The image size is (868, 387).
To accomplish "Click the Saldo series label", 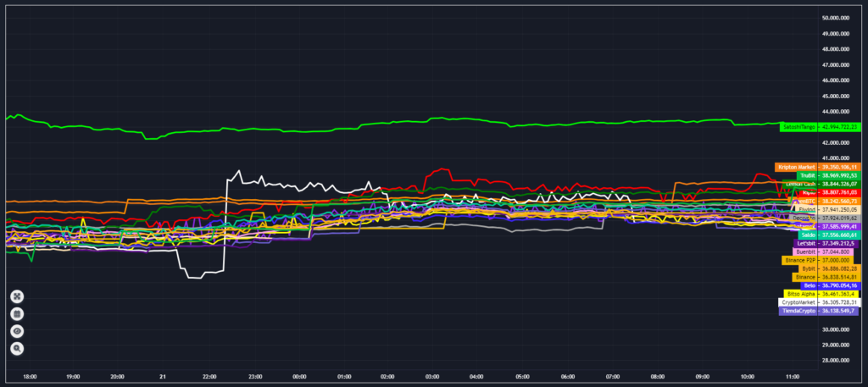I will [808, 235].
